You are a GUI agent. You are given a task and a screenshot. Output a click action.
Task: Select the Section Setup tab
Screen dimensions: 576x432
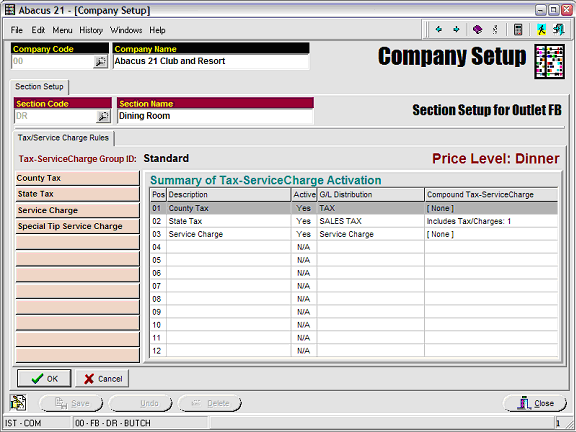tap(39, 87)
